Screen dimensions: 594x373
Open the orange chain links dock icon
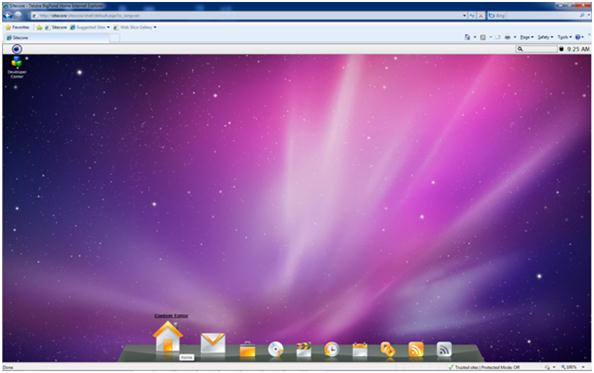pos(388,349)
